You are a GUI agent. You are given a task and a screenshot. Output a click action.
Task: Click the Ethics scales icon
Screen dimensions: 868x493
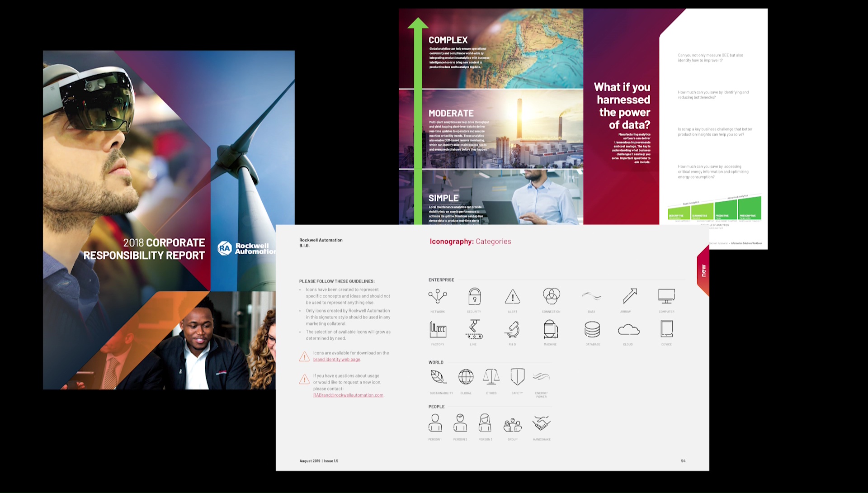[x=491, y=376]
